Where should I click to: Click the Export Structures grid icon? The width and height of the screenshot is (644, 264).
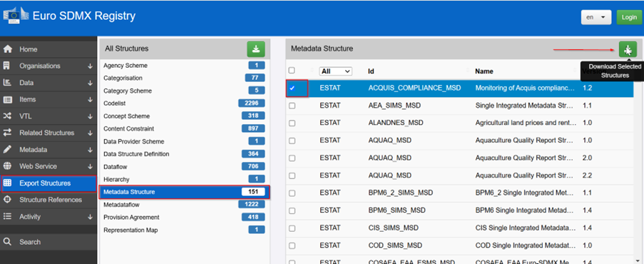click(7, 183)
